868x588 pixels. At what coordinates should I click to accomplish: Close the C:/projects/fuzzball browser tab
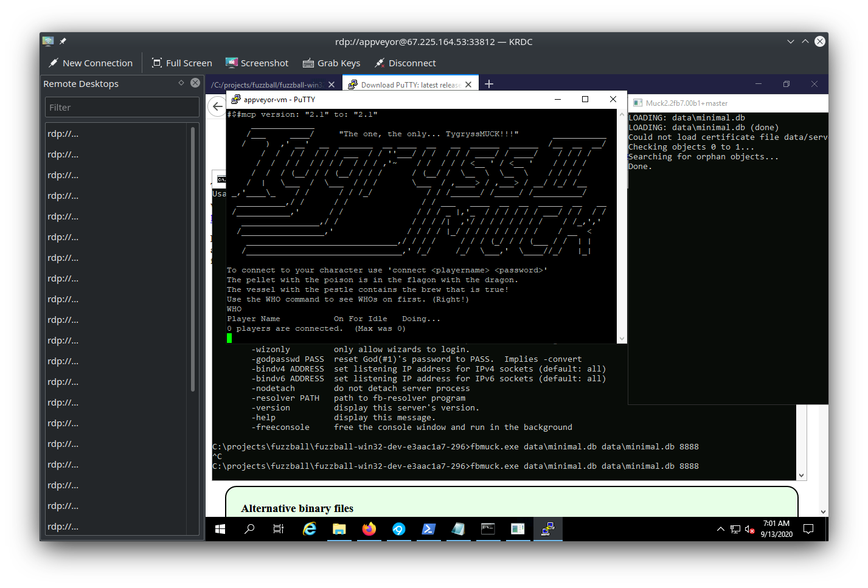coord(332,85)
